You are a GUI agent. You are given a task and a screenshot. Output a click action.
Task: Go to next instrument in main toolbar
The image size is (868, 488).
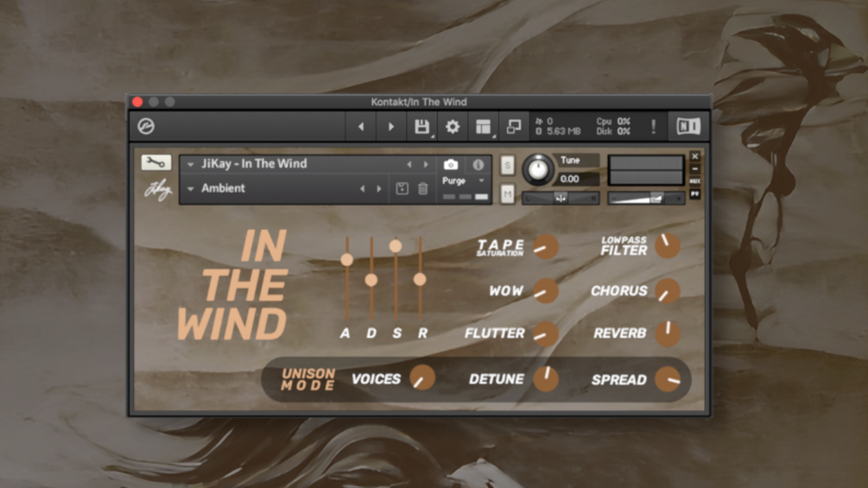[x=391, y=127]
